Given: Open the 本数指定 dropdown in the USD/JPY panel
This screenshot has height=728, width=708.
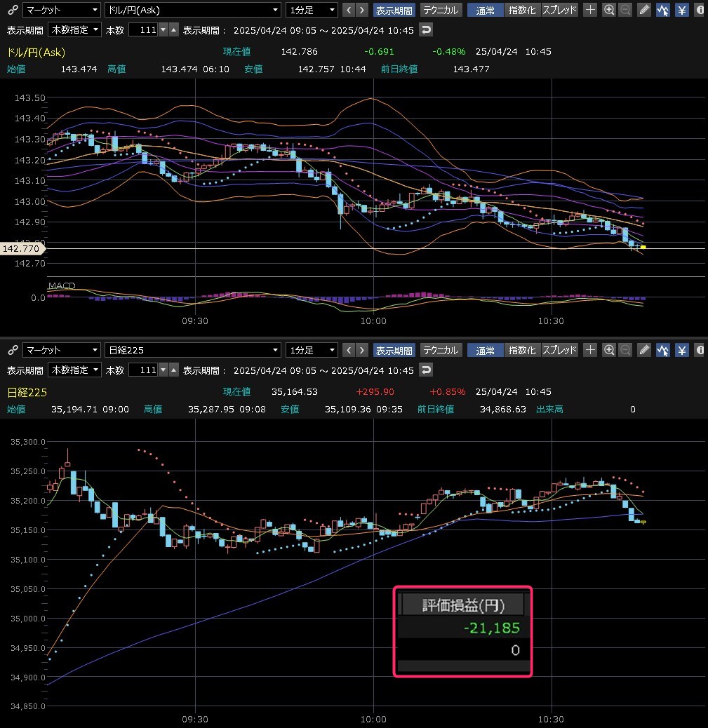Looking at the screenshot, I should point(74,30).
